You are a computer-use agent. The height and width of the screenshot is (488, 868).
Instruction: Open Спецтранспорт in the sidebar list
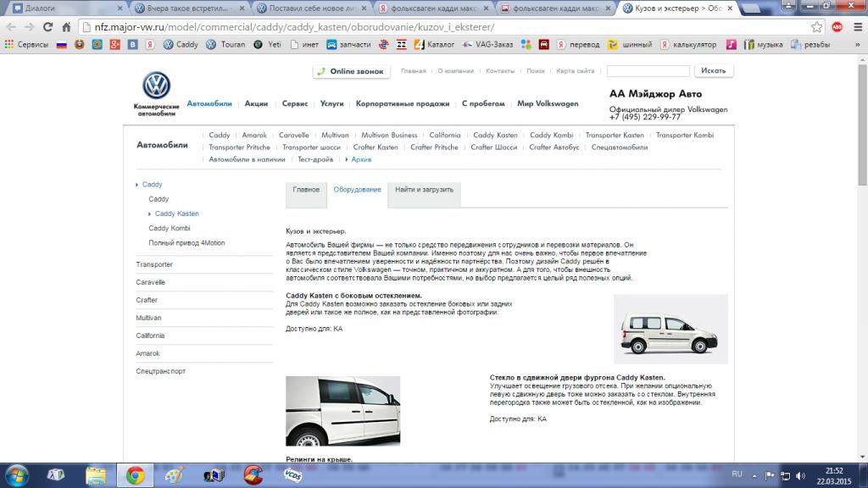[160, 371]
